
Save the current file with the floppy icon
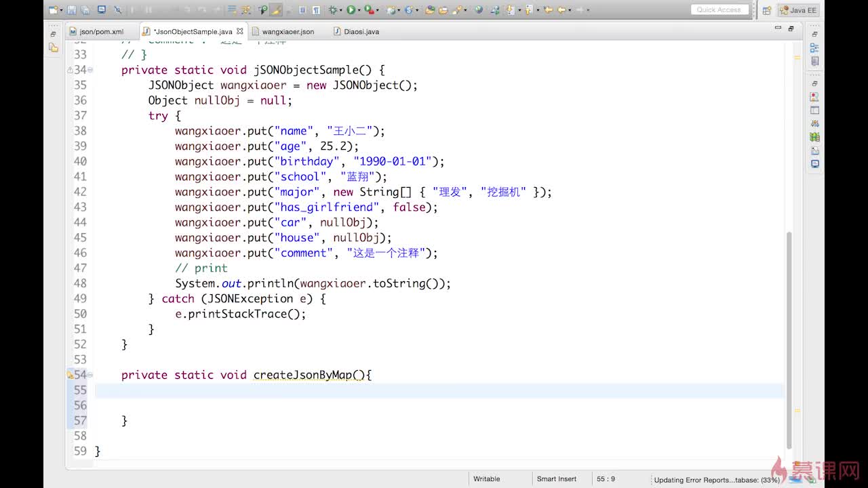click(x=71, y=10)
